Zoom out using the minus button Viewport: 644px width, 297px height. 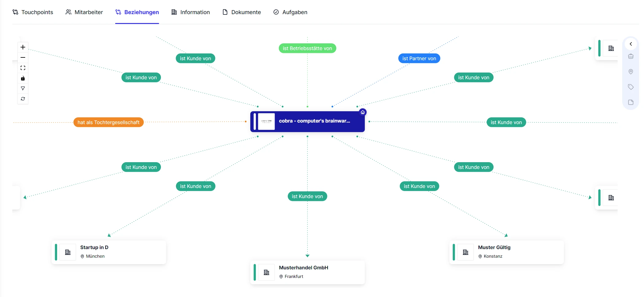click(23, 57)
